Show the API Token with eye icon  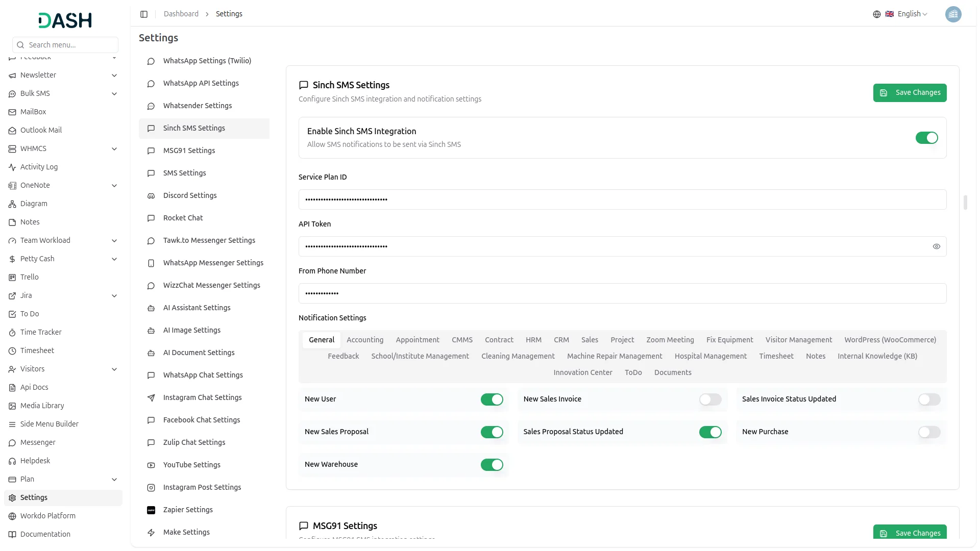click(936, 246)
